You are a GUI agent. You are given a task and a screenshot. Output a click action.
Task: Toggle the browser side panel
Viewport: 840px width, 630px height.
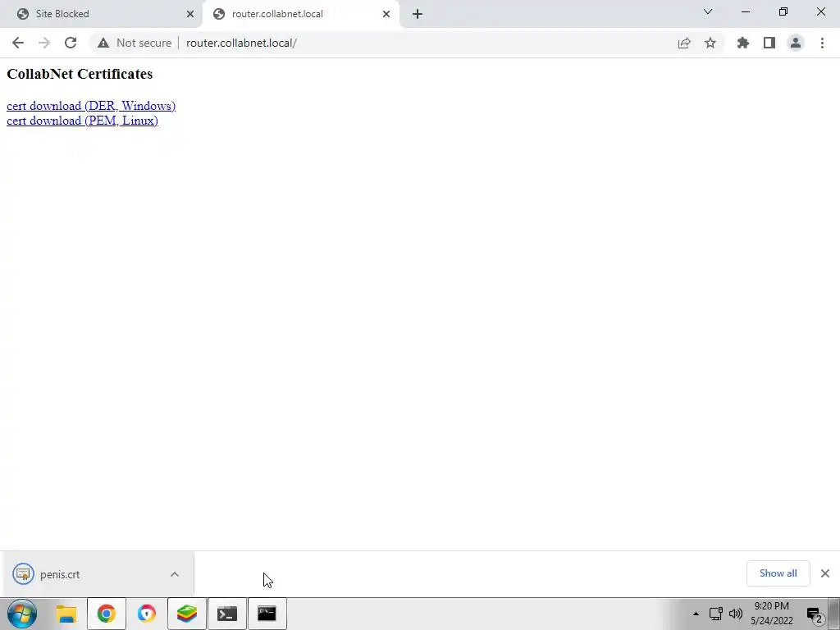tap(769, 43)
